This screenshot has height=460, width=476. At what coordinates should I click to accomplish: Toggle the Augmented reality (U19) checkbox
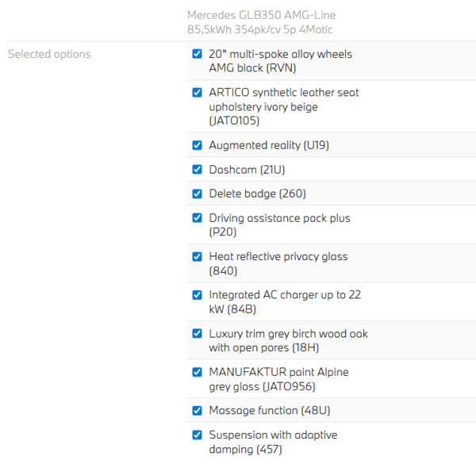pyautogui.click(x=197, y=145)
